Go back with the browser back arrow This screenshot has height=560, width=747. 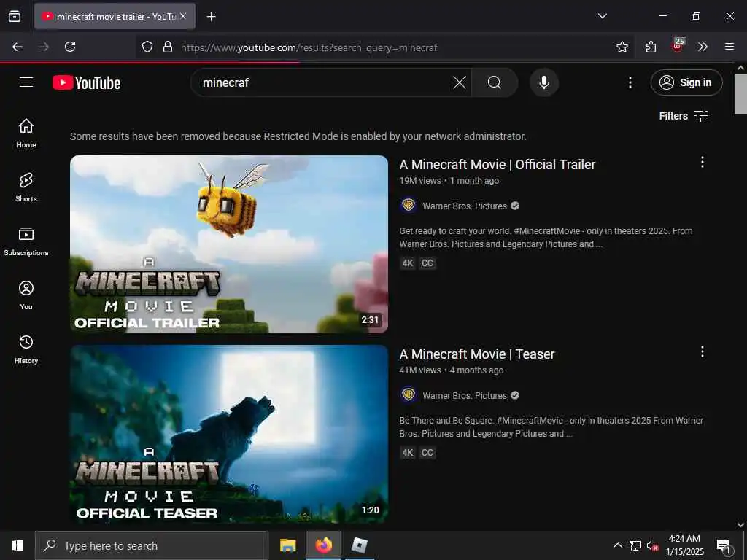[x=18, y=47]
